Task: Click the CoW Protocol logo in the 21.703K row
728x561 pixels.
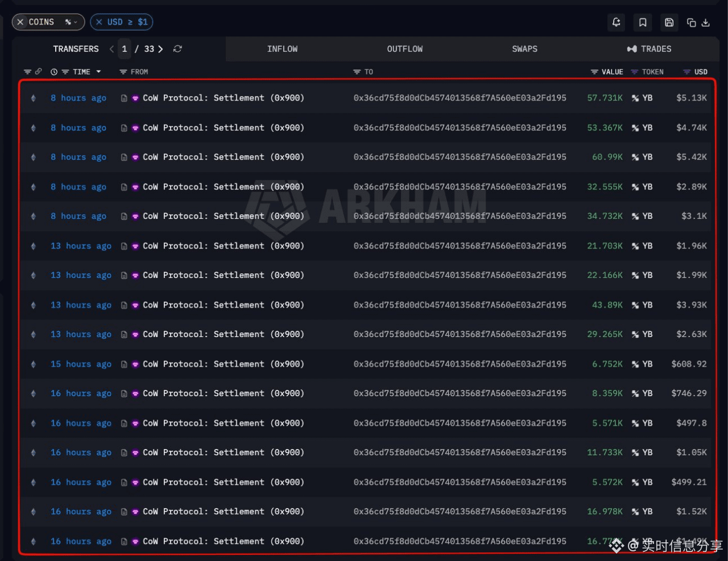Action: point(135,246)
